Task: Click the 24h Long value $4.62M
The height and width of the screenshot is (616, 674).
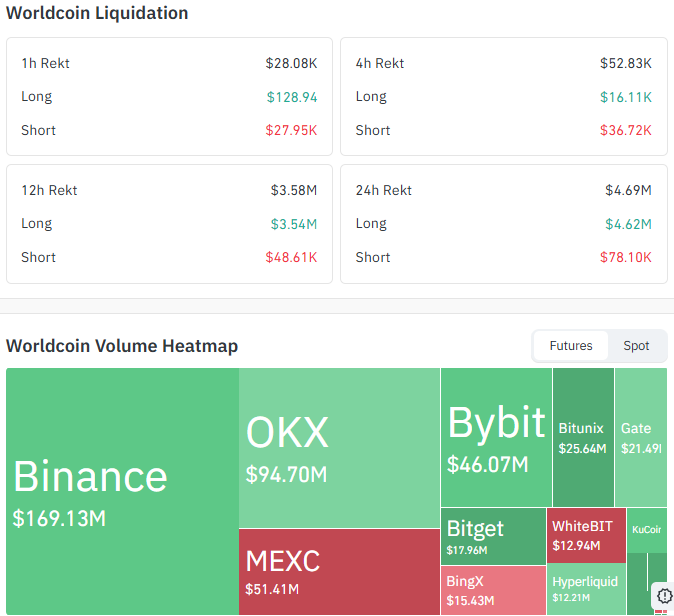Action: [628, 224]
